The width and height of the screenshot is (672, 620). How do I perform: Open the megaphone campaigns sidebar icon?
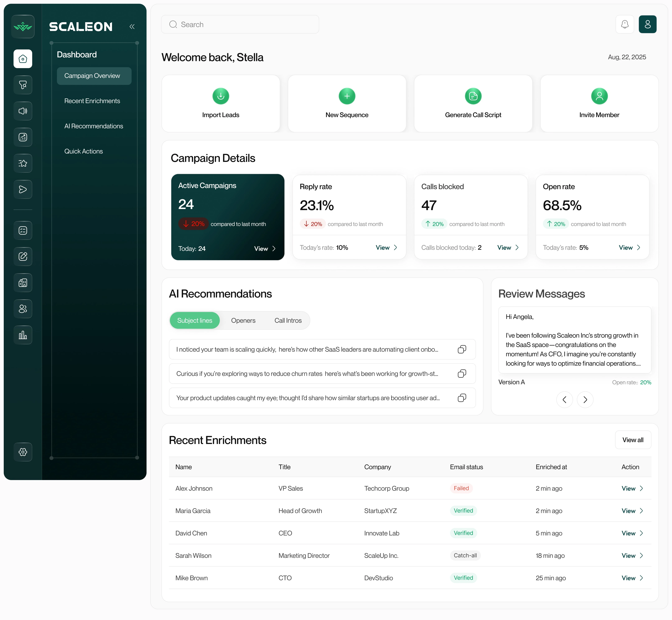coord(23,111)
